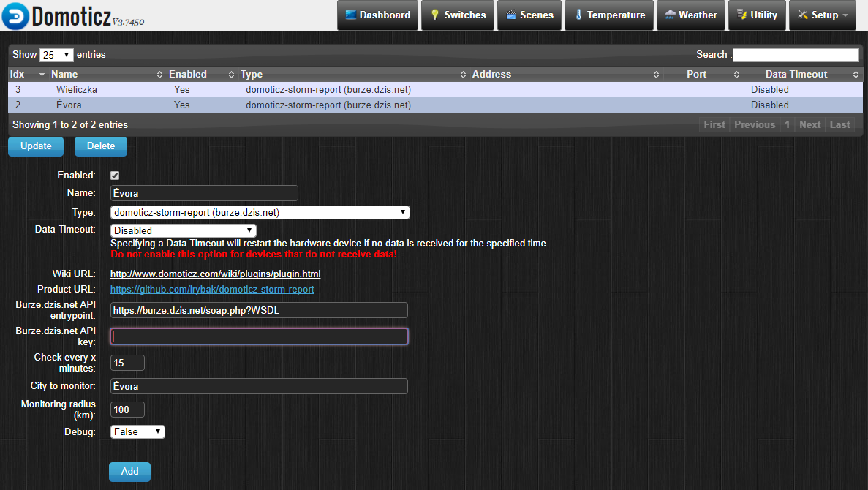Image resolution: width=868 pixels, height=490 pixels.
Task: Focus the Burze.dzis.net API key field
Action: pos(259,336)
